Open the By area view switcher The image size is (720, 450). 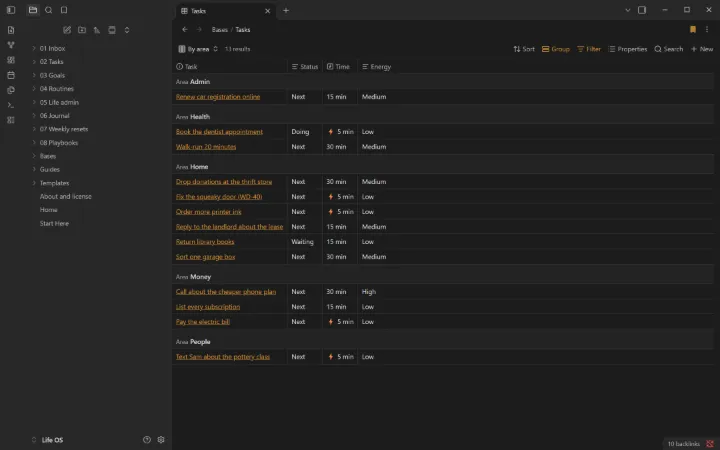pyautogui.click(x=198, y=49)
